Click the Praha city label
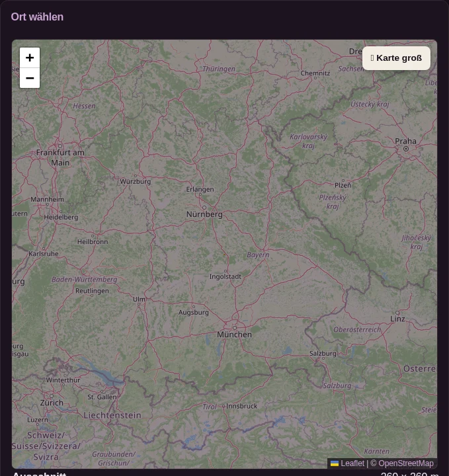Image resolution: width=449 pixels, height=476 pixels. click(405, 141)
